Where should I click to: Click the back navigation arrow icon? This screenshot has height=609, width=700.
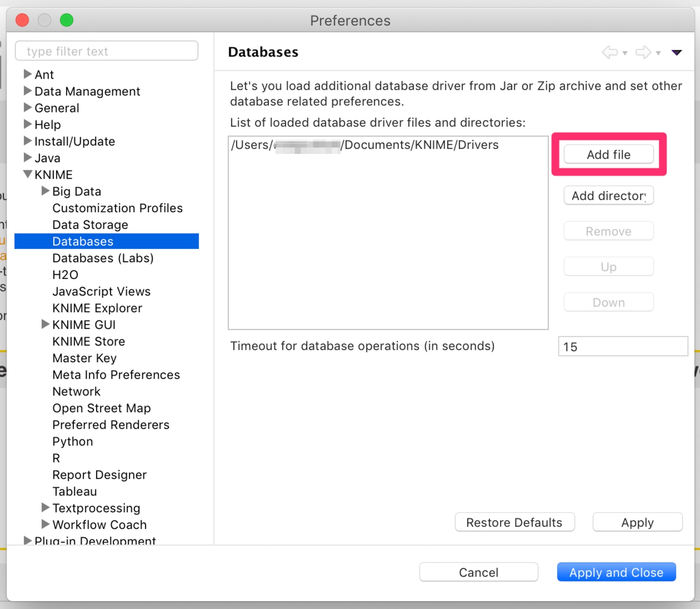610,52
